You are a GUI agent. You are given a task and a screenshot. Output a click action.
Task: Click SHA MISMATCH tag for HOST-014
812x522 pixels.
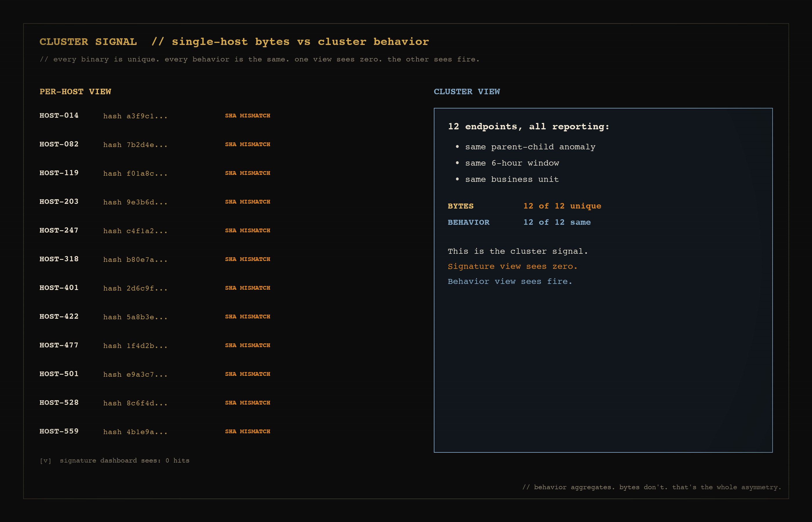coord(248,116)
